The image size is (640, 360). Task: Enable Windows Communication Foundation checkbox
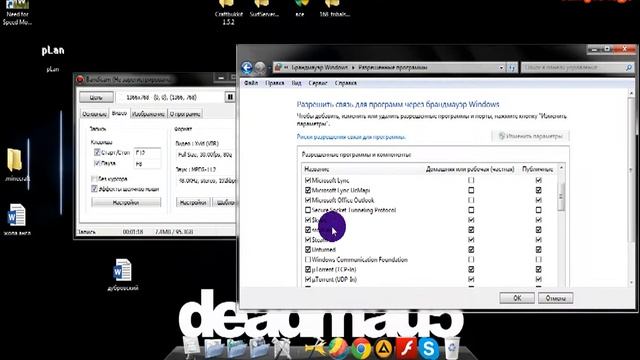point(308,260)
